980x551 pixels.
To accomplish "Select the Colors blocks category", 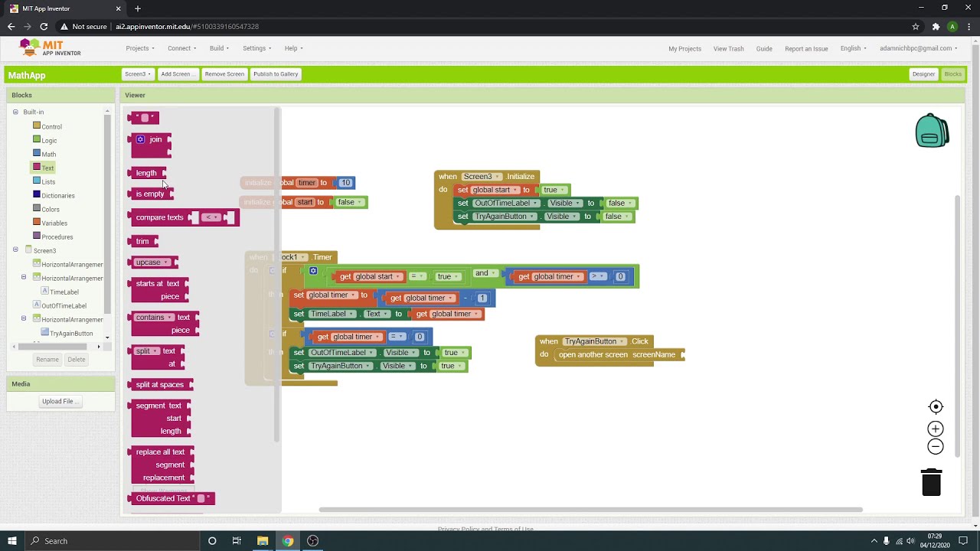I will (x=51, y=210).
